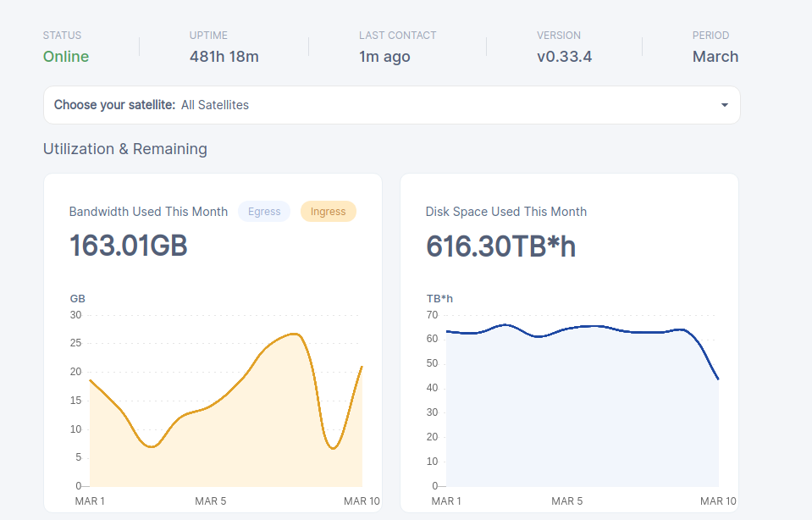Toggle the Egress bandwidth view
Screen dimensions: 812x520
264,212
